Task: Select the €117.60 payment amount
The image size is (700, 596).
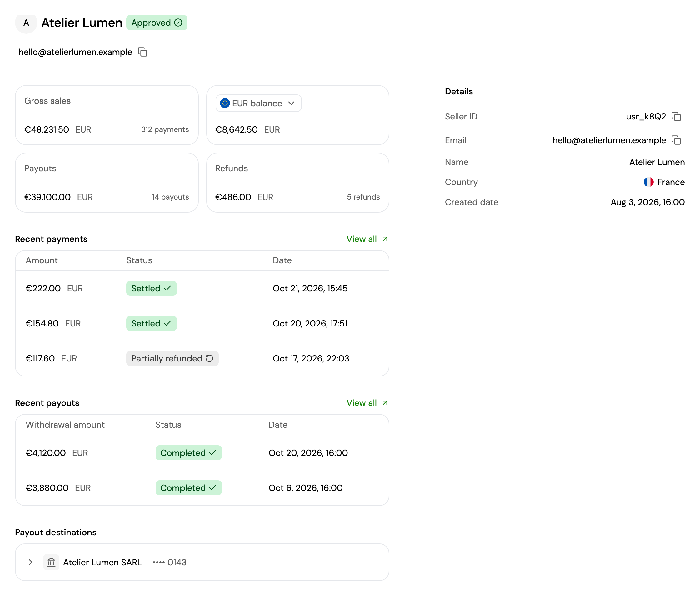Action: point(40,358)
